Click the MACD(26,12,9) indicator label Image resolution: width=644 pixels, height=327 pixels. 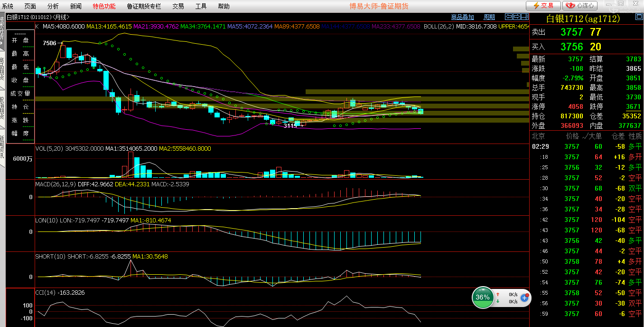[56, 184]
